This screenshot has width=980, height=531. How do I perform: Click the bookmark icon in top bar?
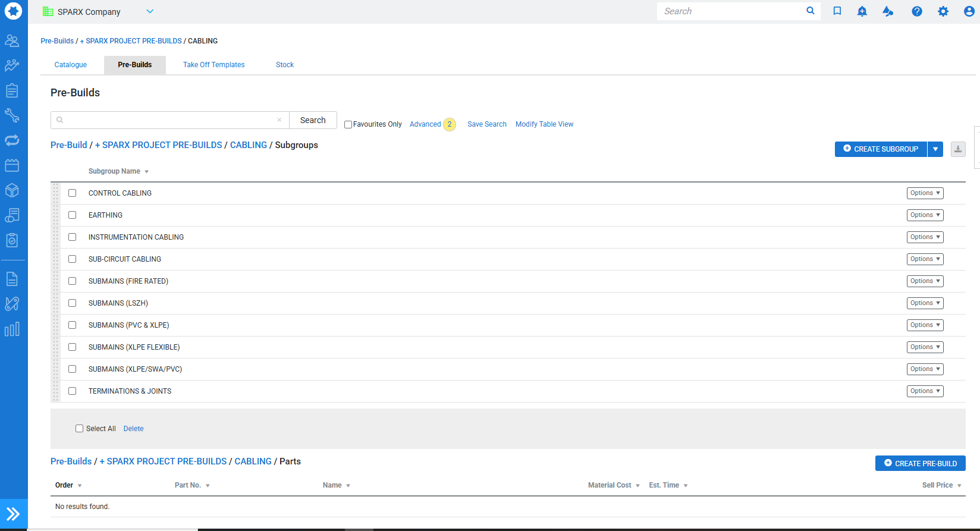click(837, 11)
